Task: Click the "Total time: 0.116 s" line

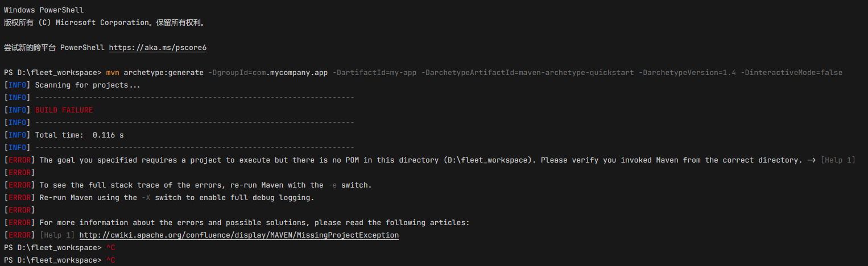Action: (x=79, y=135)
